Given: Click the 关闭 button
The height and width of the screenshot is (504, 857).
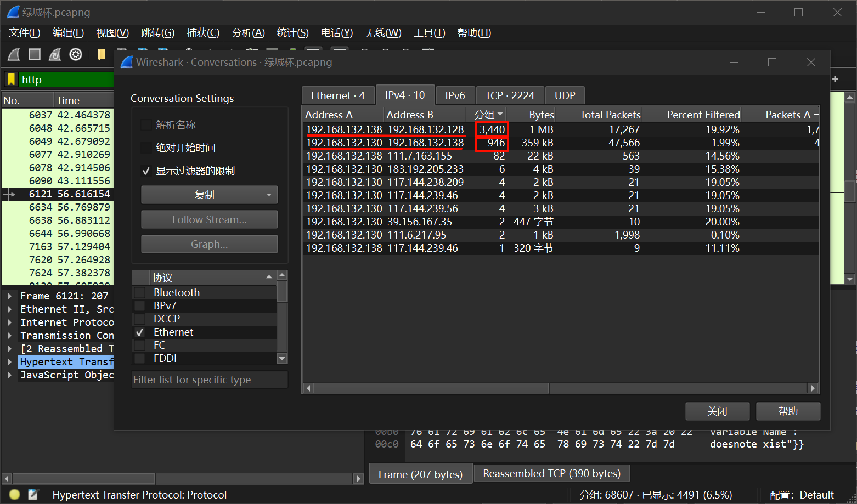Looking at the screenshot, I should [x=717, y=411].
